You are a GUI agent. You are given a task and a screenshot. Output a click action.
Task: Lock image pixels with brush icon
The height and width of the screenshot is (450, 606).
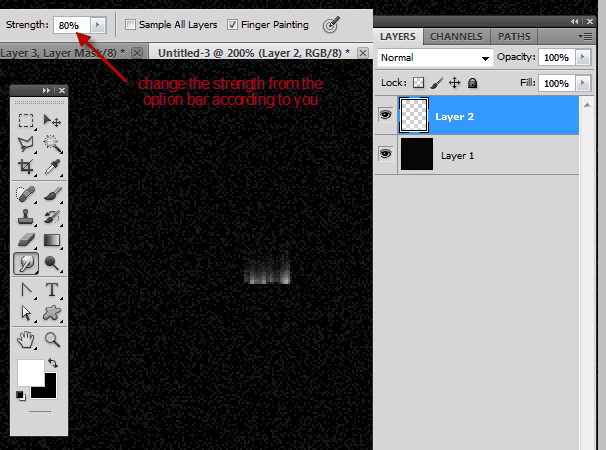[437, 83]
